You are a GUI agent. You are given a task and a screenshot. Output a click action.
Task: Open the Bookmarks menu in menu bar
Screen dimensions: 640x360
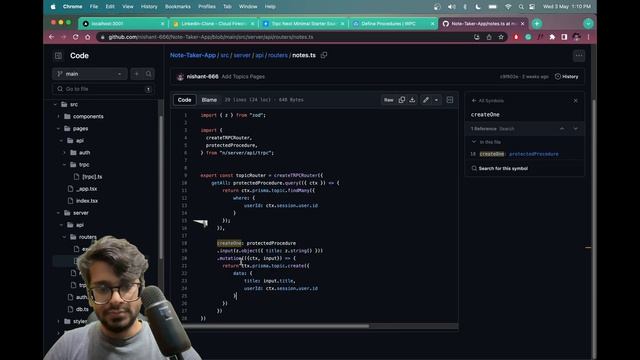point(178,7)
